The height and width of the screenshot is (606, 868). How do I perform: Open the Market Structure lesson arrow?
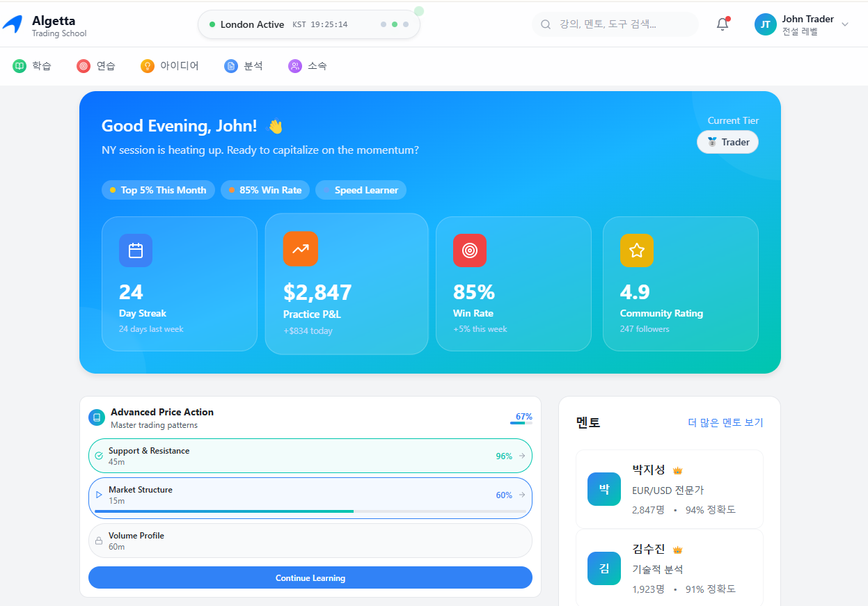pyautogui.click(x=522, y=495)
